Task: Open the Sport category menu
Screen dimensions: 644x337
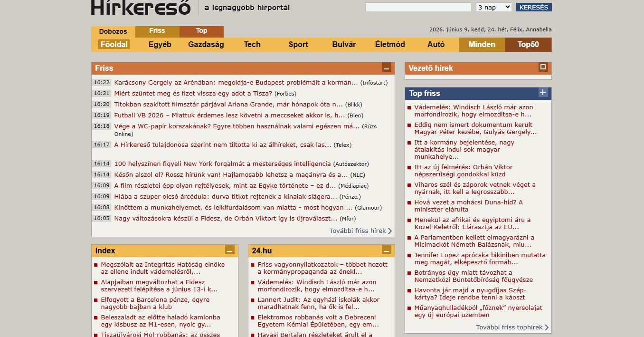Action: pos(298,45)
